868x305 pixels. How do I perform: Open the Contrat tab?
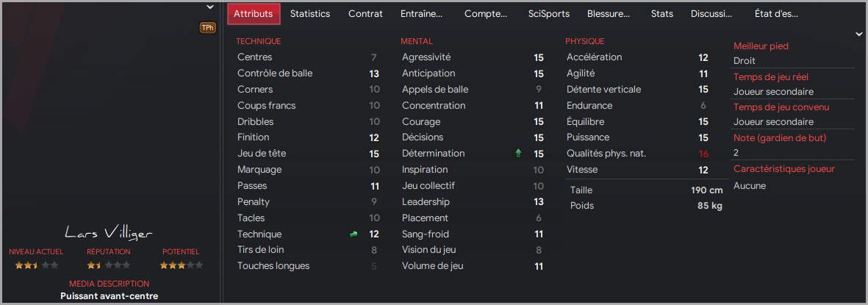pos(365,14)
